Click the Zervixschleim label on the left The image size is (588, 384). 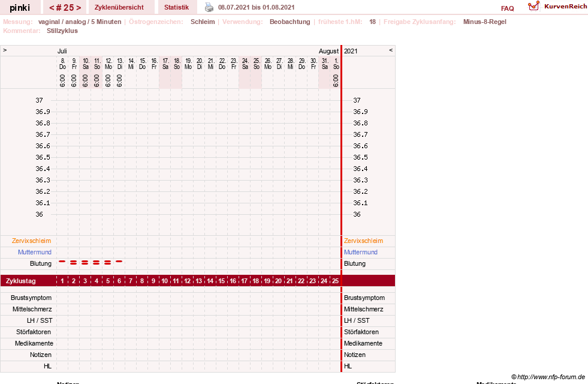[x=32, y=241]
